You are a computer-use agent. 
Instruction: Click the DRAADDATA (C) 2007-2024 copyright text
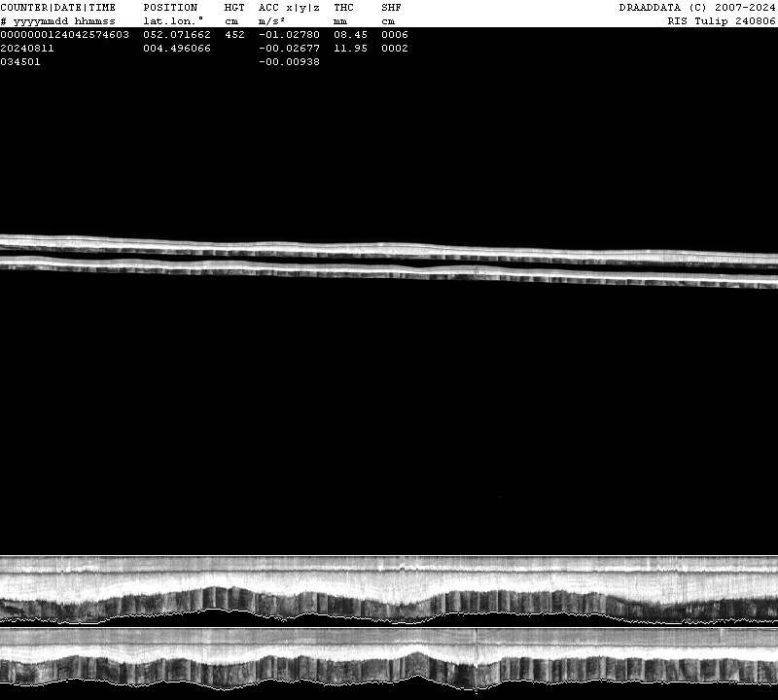[697, 7]
